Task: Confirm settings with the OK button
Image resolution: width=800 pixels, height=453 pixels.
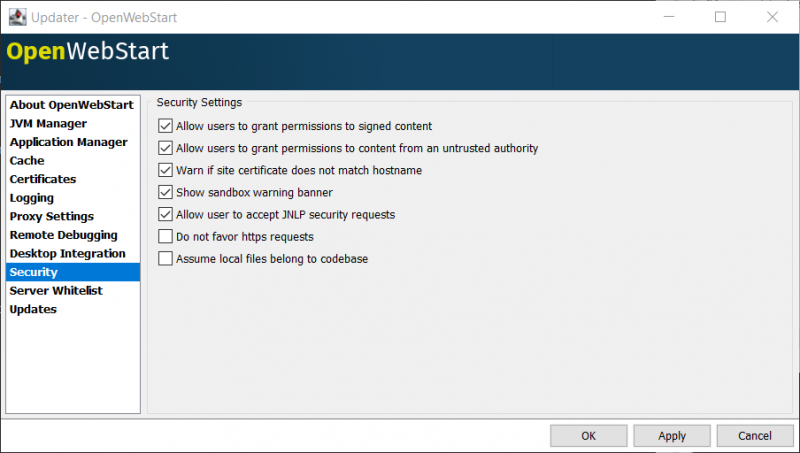Action: coord(588,436)
